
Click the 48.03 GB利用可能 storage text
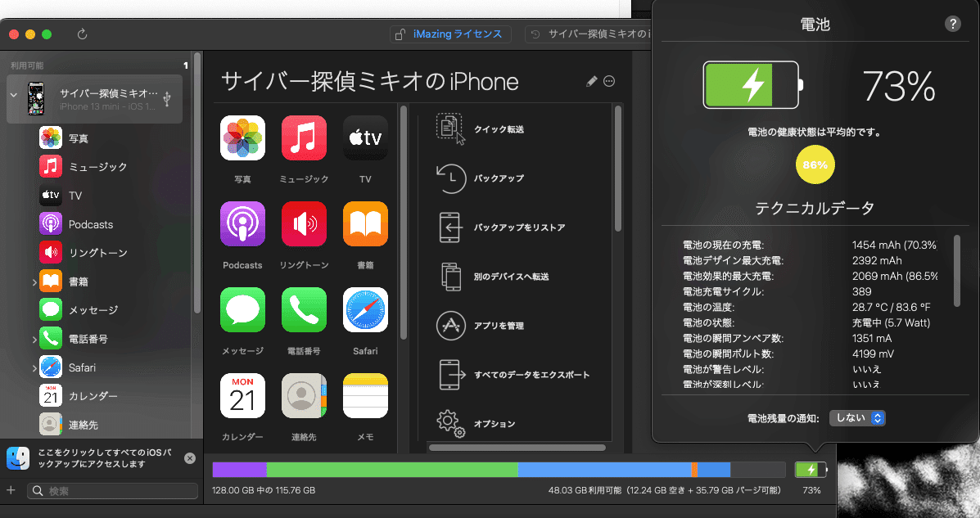point(664,490)
